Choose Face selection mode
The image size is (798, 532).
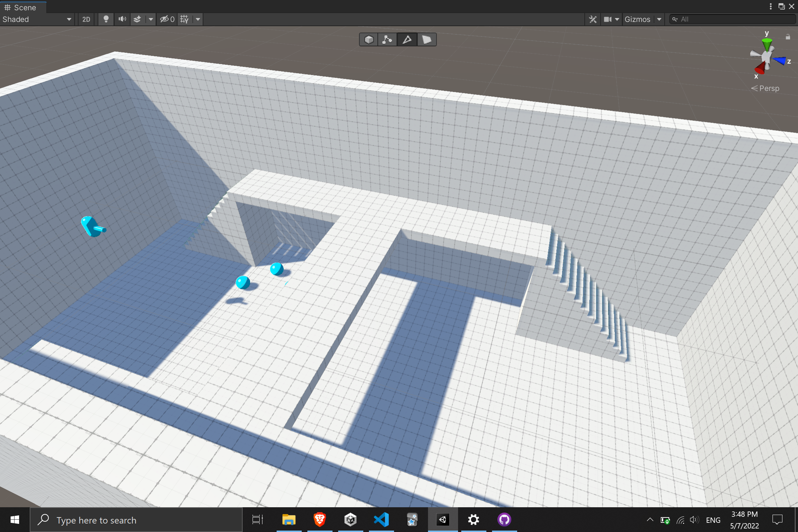(427, 40)
